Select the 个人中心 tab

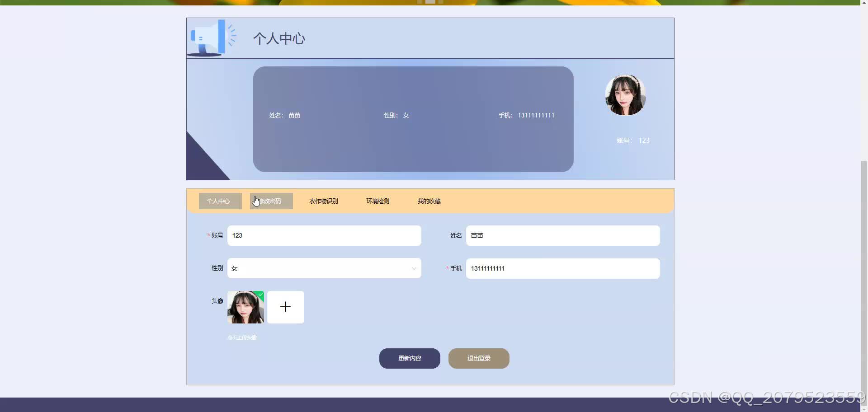pos(220,201)
